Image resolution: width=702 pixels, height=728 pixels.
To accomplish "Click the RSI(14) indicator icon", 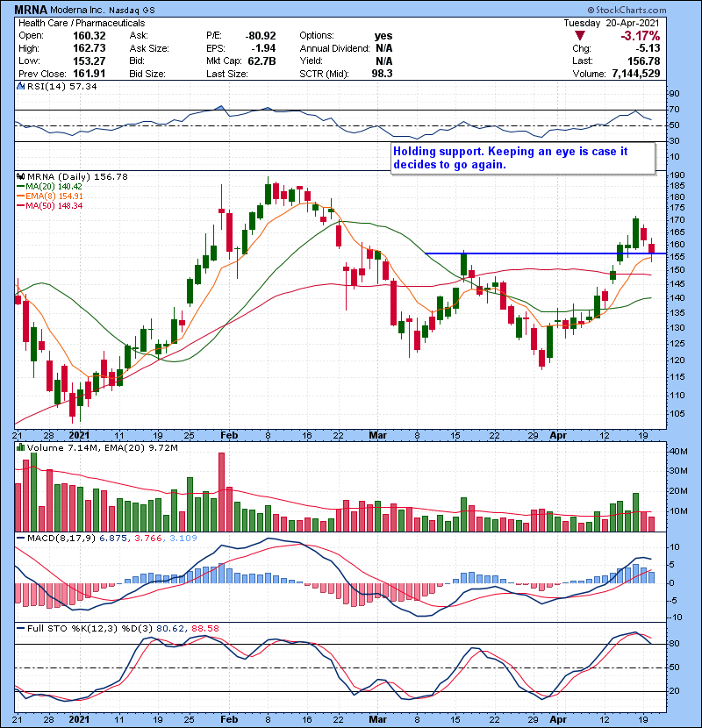I will 21,86.
